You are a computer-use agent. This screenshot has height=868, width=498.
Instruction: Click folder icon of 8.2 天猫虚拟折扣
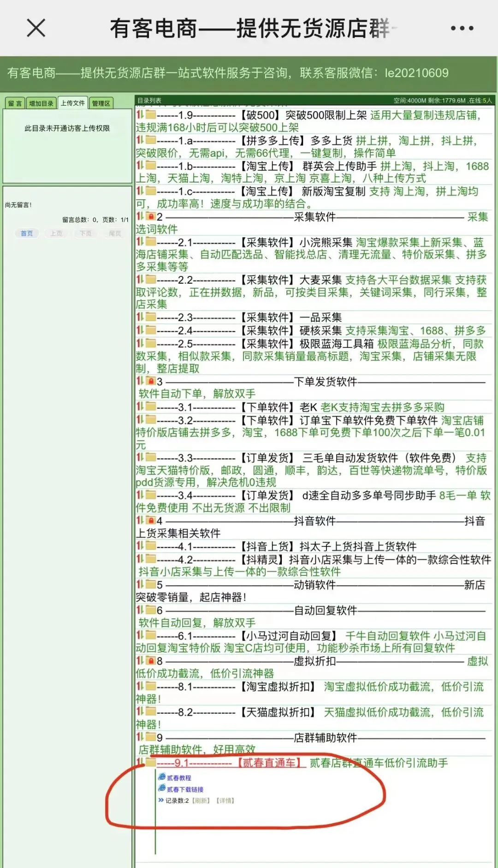[151, 711]
